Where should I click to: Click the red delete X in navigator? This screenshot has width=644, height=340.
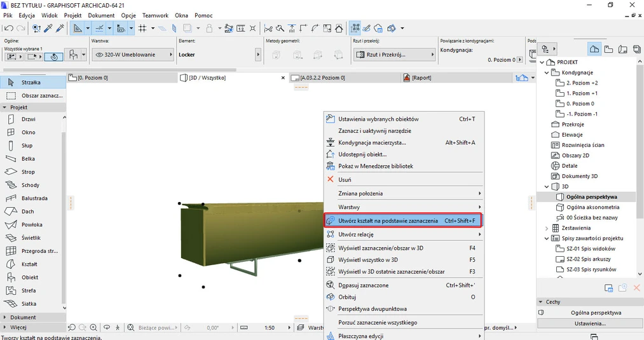coord(636,288)
